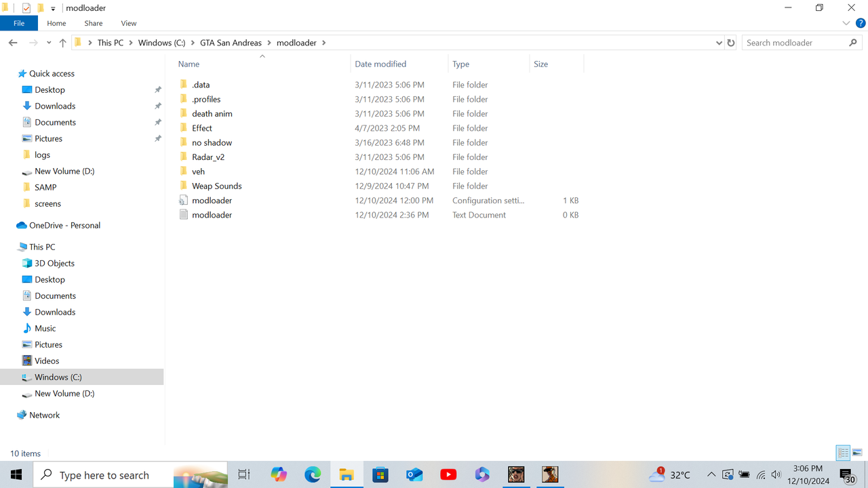
Task: Refresh the modloader folder view
Action: tap(731, 43)
